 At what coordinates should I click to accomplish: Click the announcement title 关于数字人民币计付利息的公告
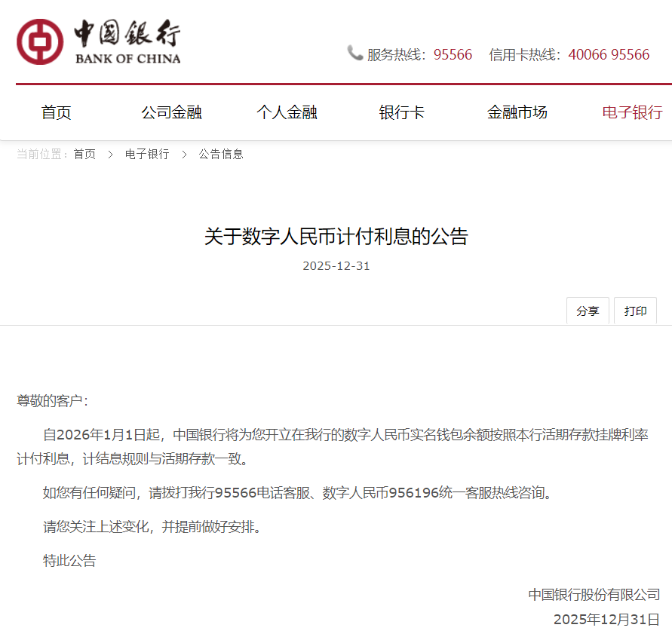tap(336, 236)
